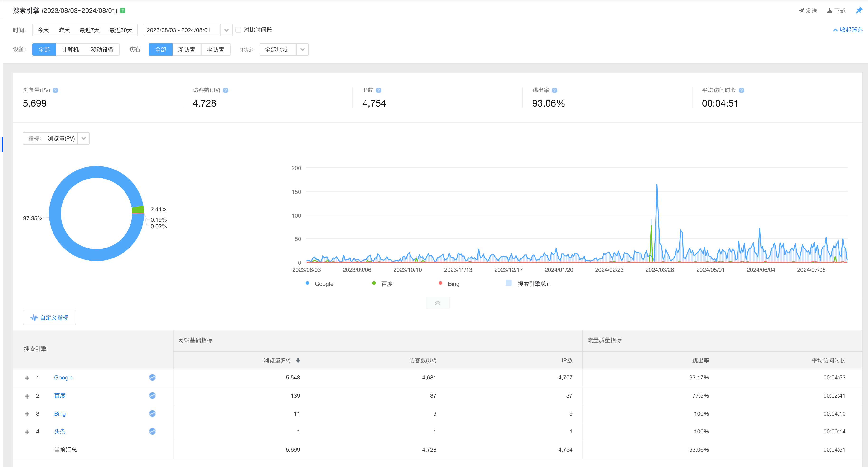This screenshot has height=467, width=868.
Task: Open the trend chart icon for Google row
Action: click(x=152, y=377)
